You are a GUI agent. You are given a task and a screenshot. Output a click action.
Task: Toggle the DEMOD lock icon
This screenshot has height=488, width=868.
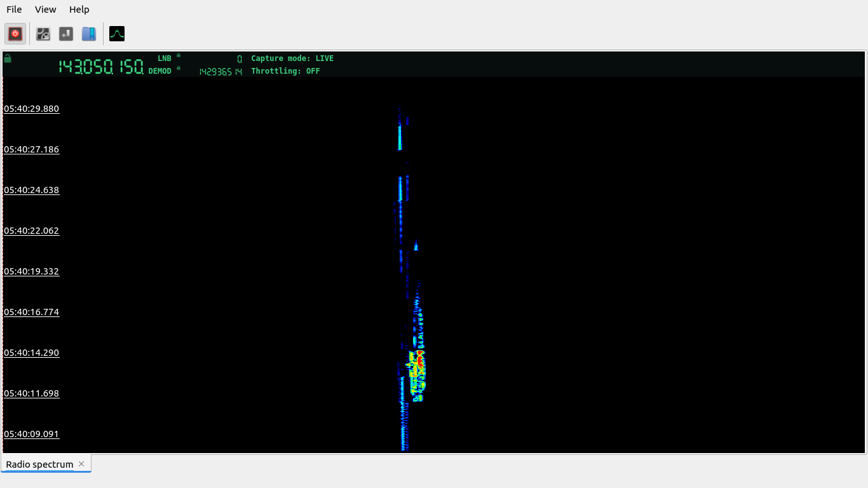(x=179, y=68)
